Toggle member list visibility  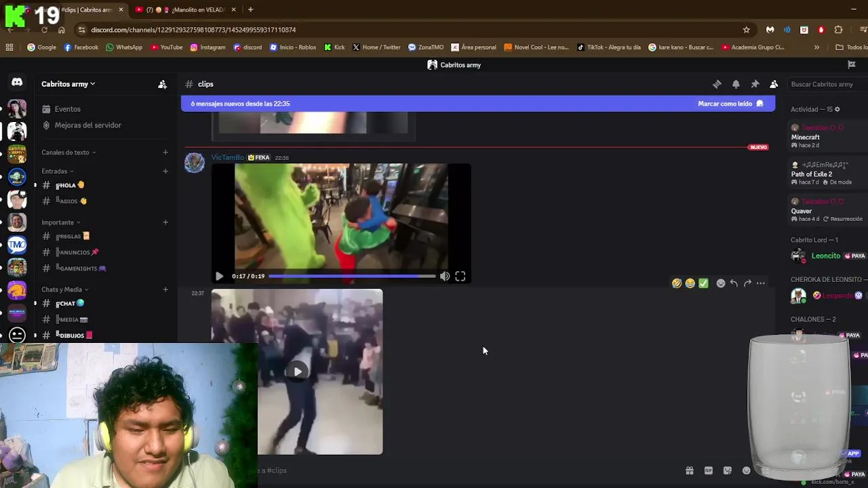(774, 84)
